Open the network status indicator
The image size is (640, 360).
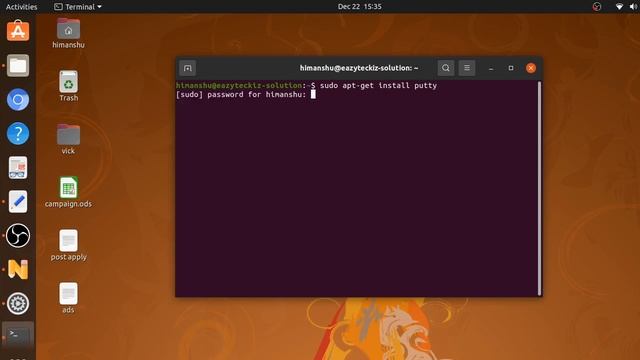pyautogui.click(x=619, y=7)
